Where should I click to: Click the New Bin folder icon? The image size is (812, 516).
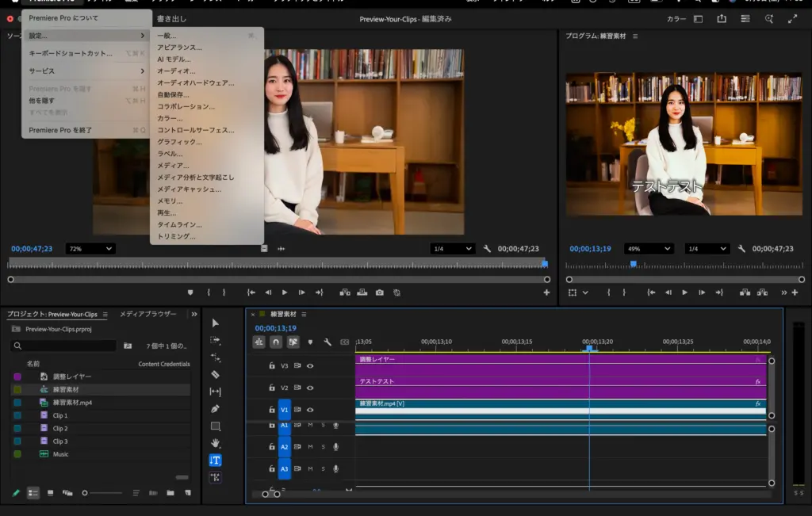(x=170, y=493)
